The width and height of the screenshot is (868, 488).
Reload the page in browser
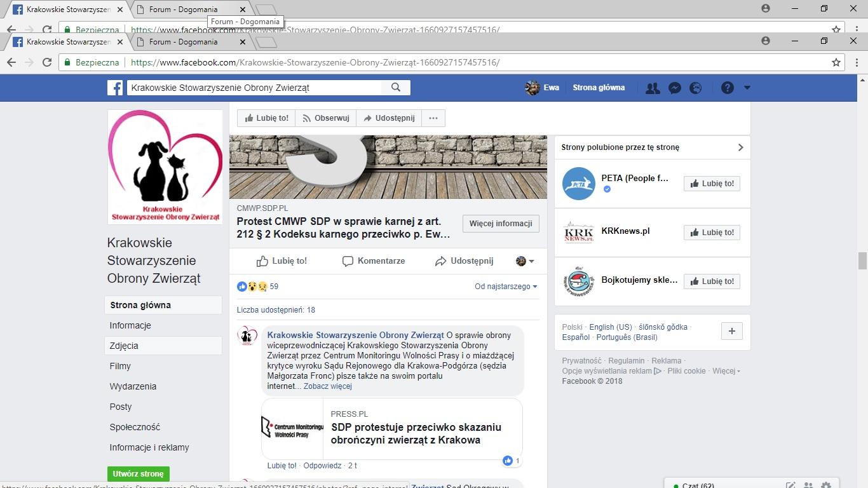tap(47, 62)
